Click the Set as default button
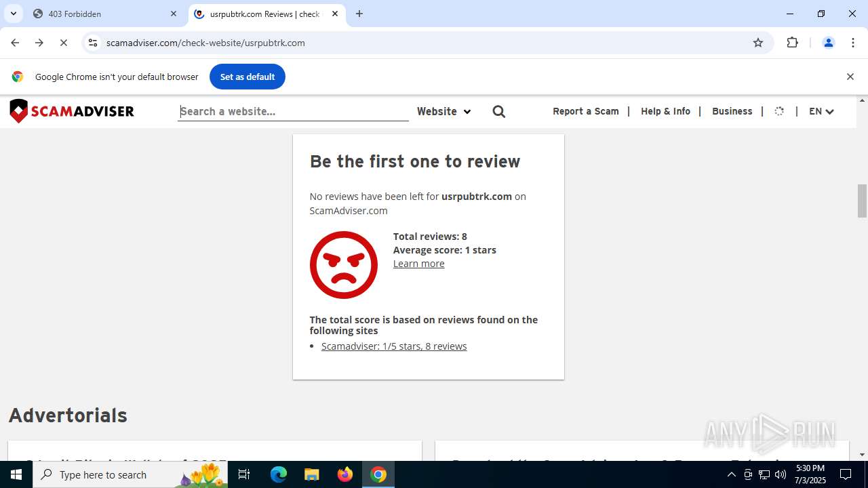The image size is (868, 488). pyautogui.click(x=248, y=77)
